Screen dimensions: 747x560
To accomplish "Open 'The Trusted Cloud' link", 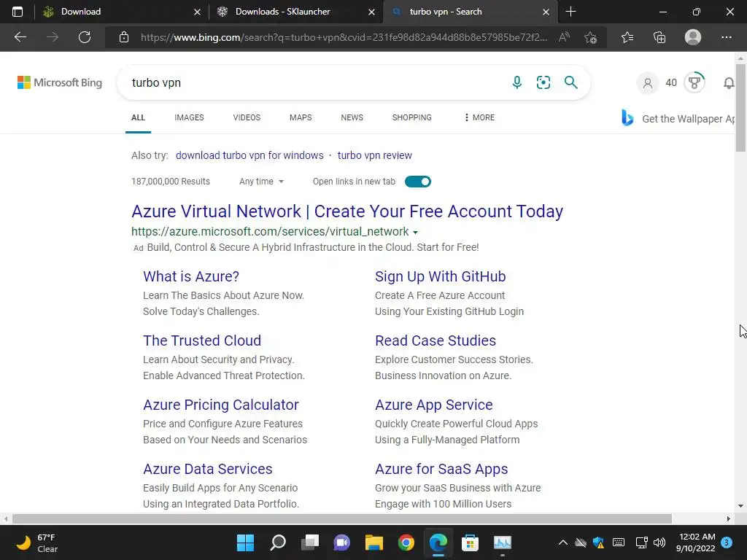I will 202,341.
